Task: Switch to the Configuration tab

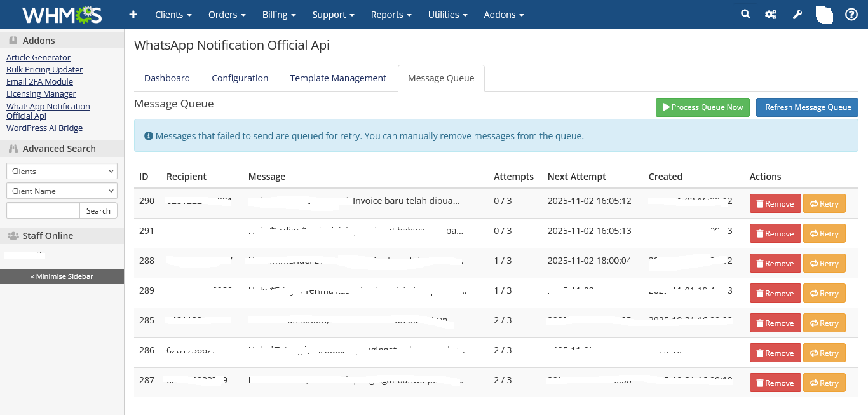Action: [x=240, y=78]
